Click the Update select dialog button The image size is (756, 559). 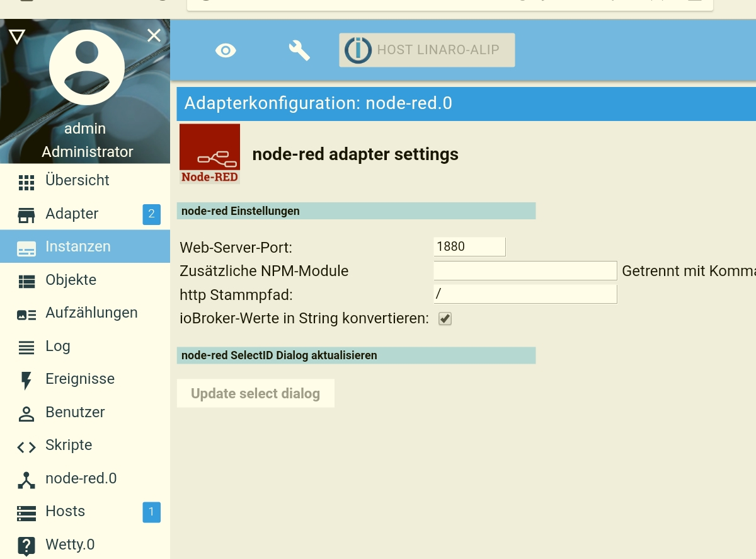pos(256,394)
